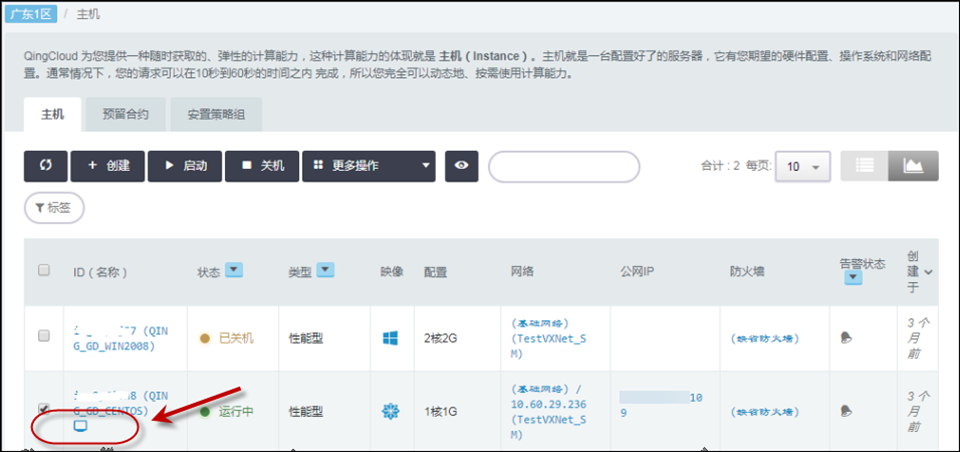Image resolution: width=960 pixels, height=452 pixels.
Task: Click the alarm bell in first row
Action: (x=847, y=338)
